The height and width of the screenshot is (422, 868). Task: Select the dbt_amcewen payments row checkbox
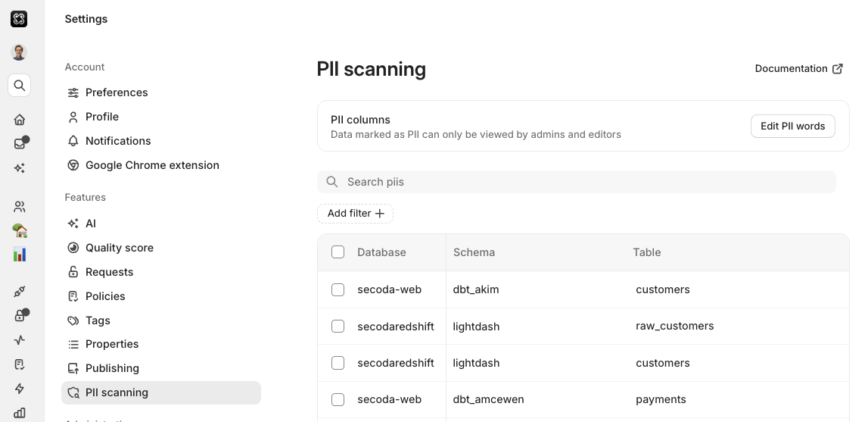pos(338,399)
